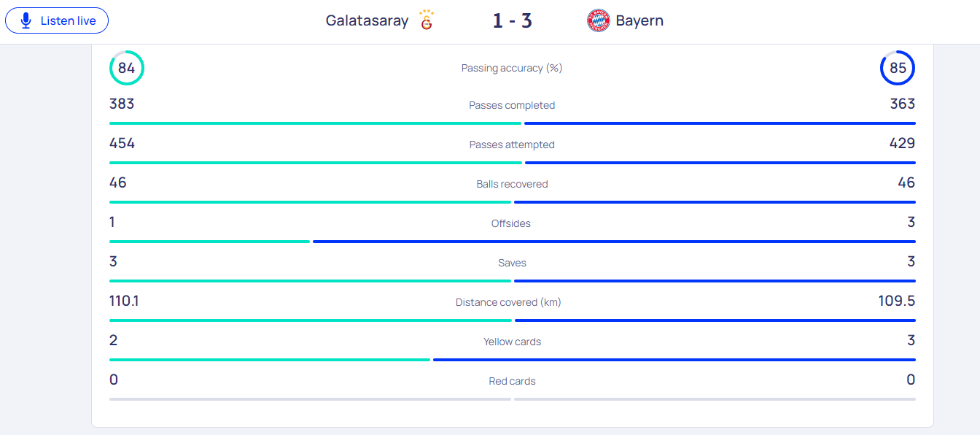Click the Galatasaray club crest
Screen dimensions: 980x435
pyautogui.click(x=427, y=20)
